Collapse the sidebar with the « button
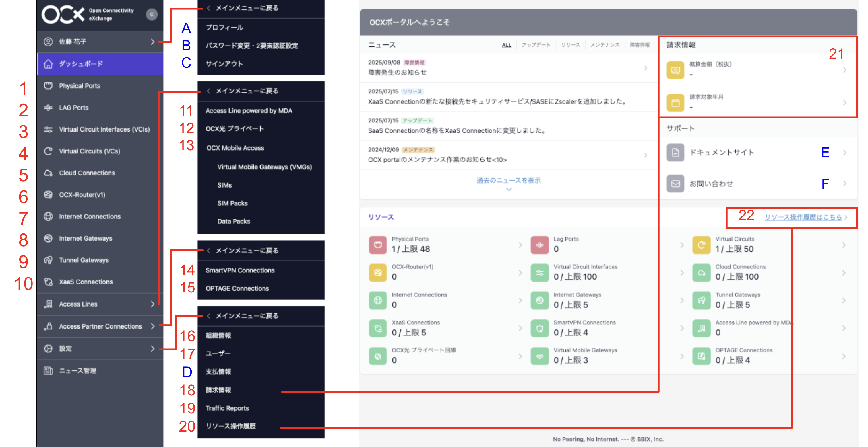 [152, 14]
